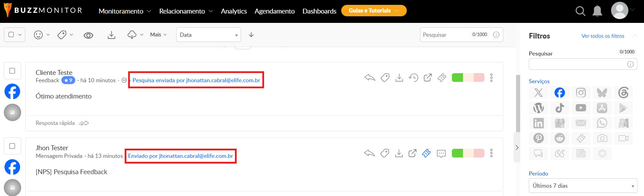Click the download icon on Cliente Teste post
The height and width of the screenshot is (196, 644).
(x=399, y=78)
